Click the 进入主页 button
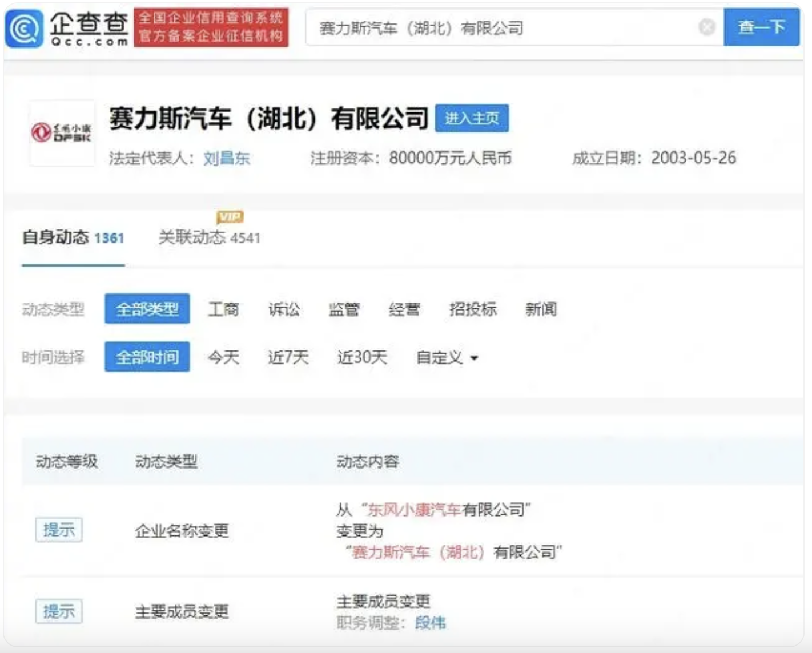812x653 pixels. point(472,118)
